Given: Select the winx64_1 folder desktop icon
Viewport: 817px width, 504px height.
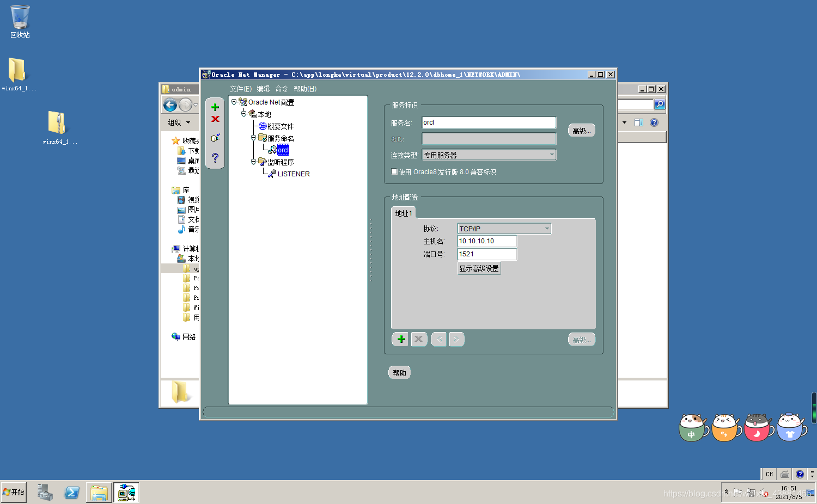Looking at the screenshot, I should [x=18, y=74].
